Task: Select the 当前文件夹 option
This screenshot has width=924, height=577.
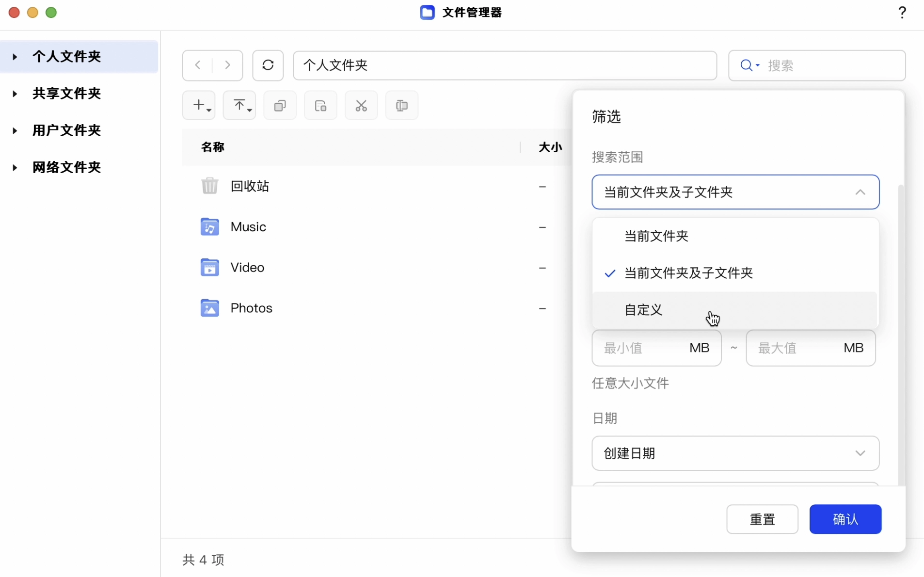Action: tap(656, 236)
